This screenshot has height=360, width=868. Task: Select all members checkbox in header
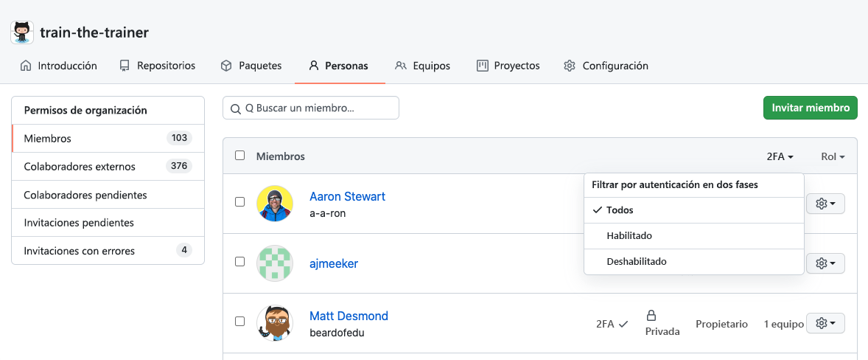coord(239,156)
